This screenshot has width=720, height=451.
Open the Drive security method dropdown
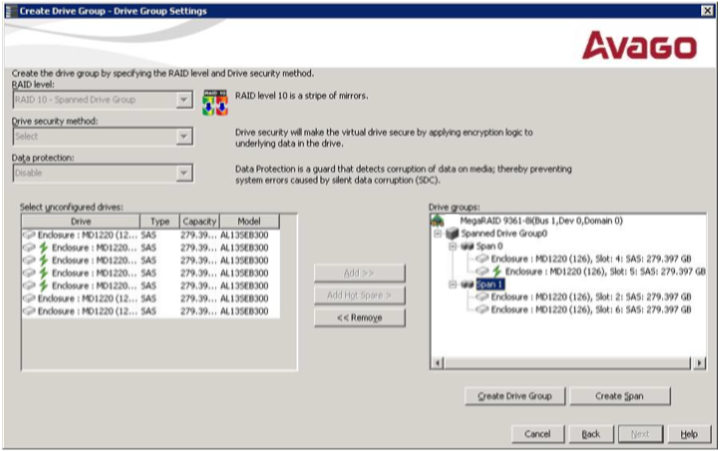(x=182, y=136)
